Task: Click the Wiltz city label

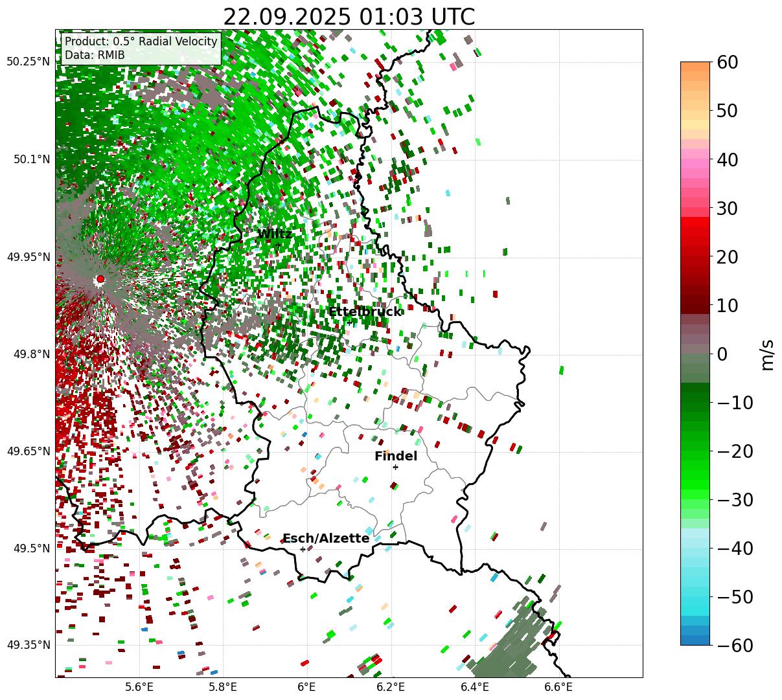Action: [x=275, y=234]
